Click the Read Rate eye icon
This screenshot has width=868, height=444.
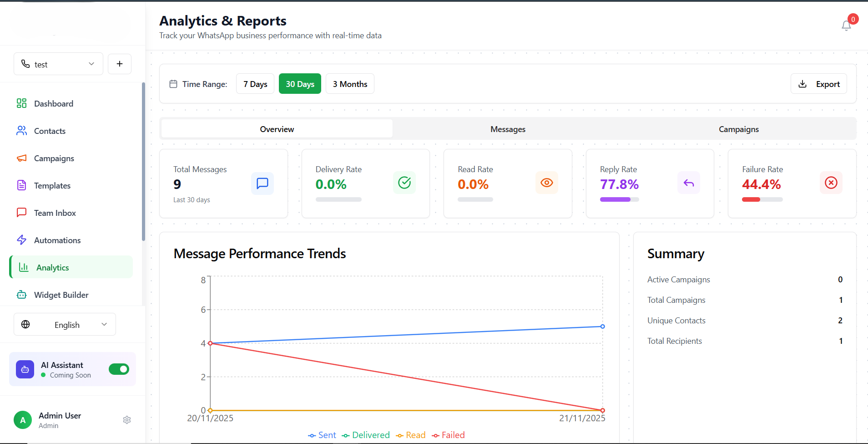[547, 183]
